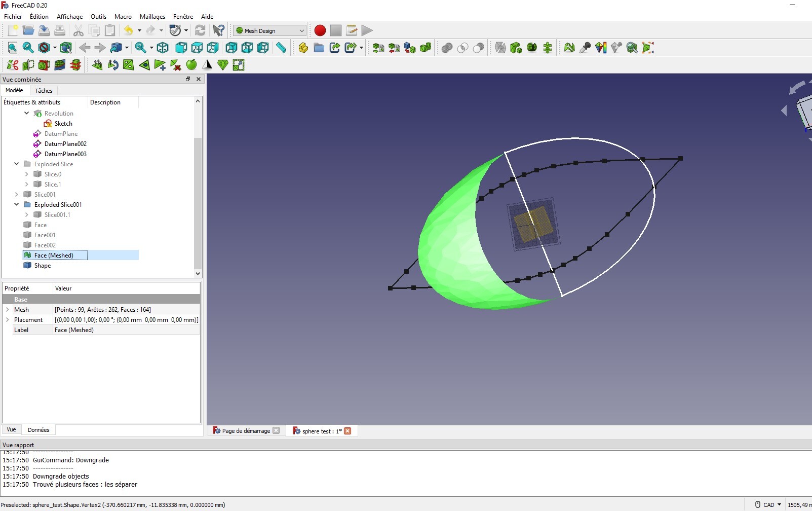Open the Affichage menu
The width and height of the screenshot is (812, 511).
[x=69, y=16]
